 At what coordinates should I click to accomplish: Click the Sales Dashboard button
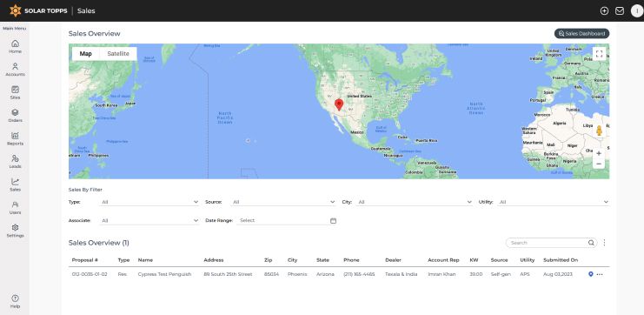(x=581, y=34)
